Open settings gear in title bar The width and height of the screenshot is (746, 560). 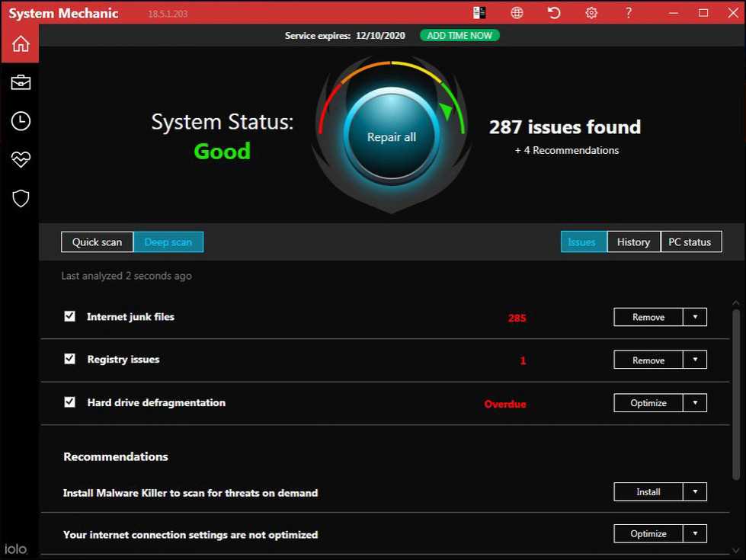[x=591, y=12]
